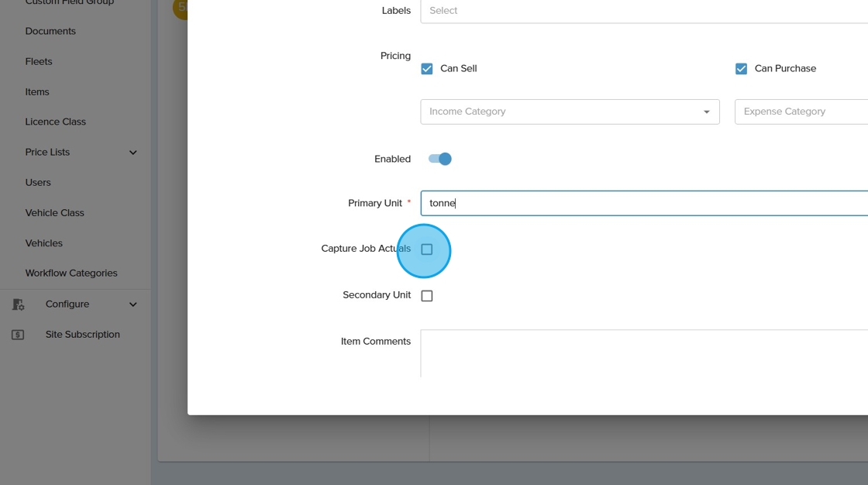Open the Income Category dropdown
The height and width of the screenshot is (485, 868).
tap(570, 112)
